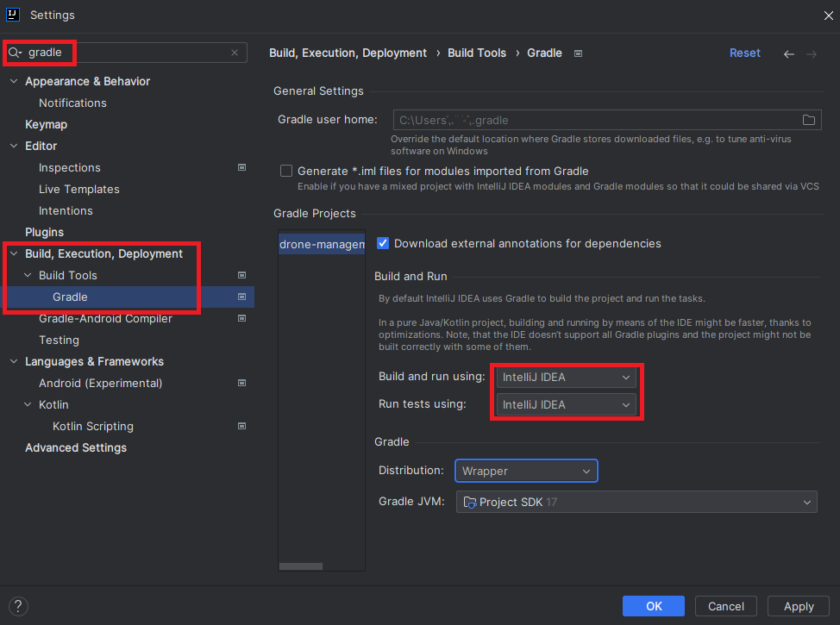The width and height of the screenshot is (840, 625).
Task: Click the project icon beside Android (Experimental)
Action: click(x=241, y=383)
